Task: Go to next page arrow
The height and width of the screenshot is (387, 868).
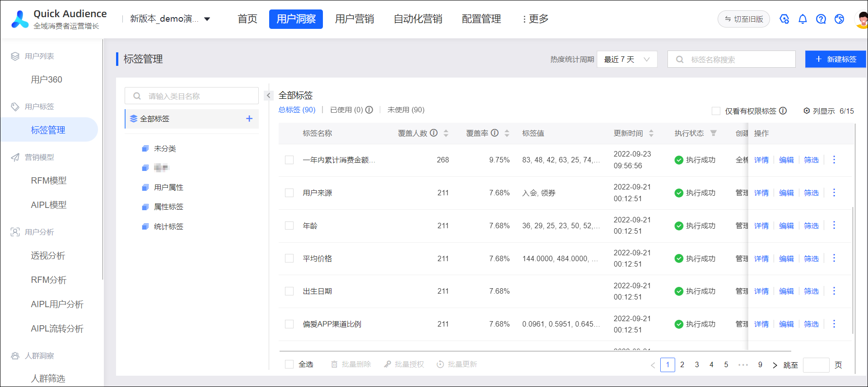Action: [x=775, y=365]
